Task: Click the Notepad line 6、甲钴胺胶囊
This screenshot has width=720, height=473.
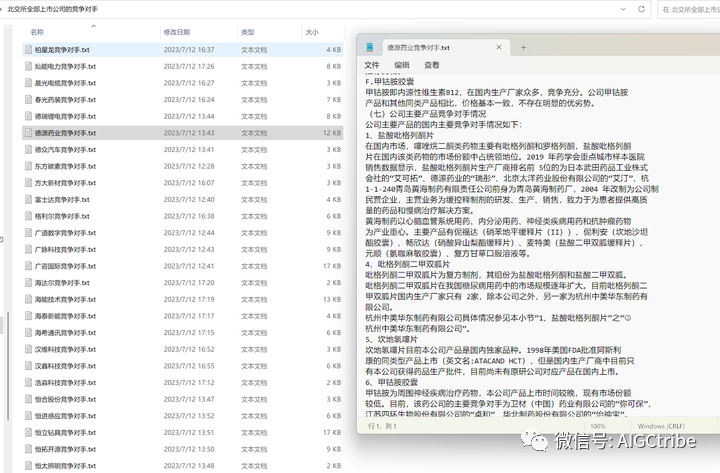Action: [x=392, y=382]
